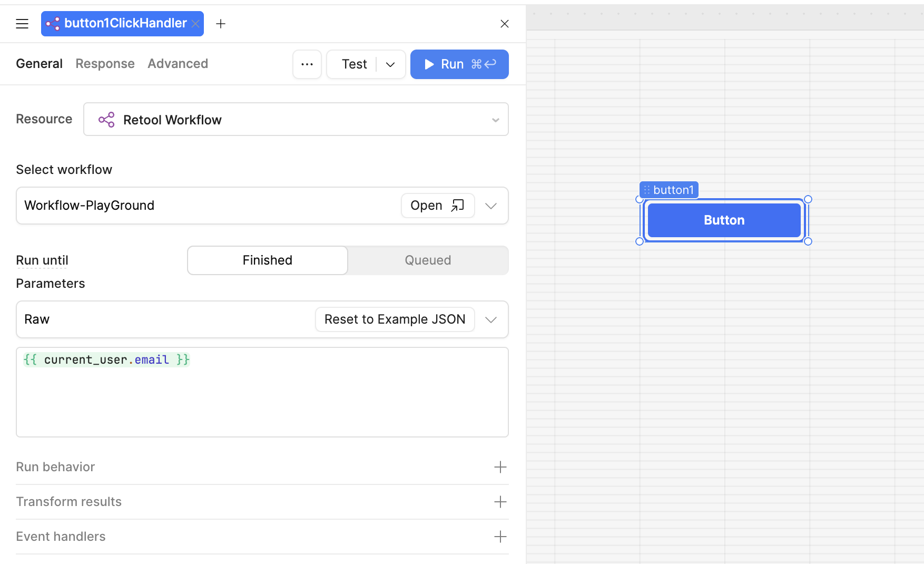Open the Test dropdown arrow

coord(390,64)
